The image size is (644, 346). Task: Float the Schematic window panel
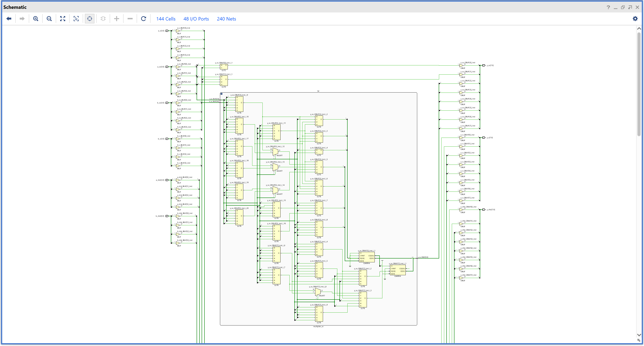tap(630, 7)
